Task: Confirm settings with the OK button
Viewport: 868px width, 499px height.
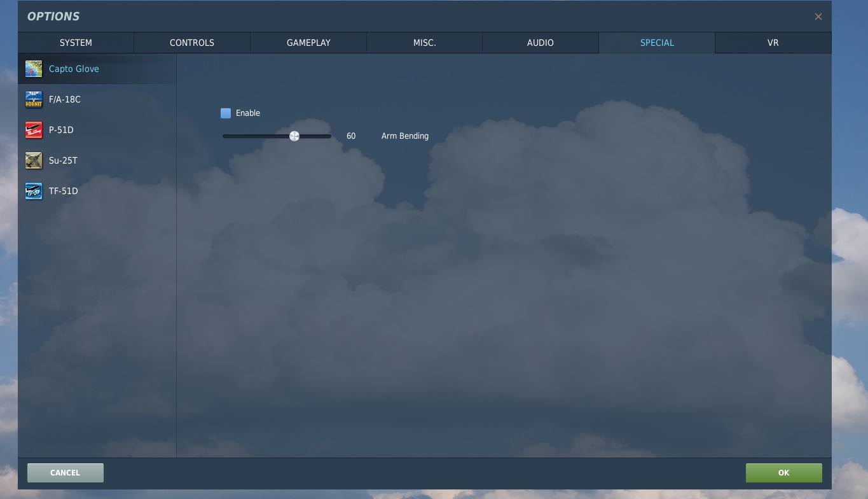Action: pyautogui.click(x=783, y=473)
